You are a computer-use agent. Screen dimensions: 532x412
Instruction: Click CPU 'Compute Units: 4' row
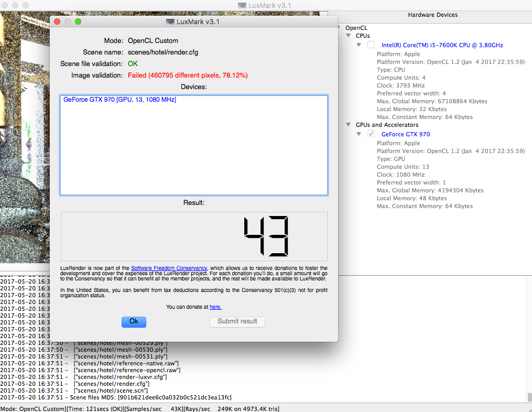tap(401, 78)
